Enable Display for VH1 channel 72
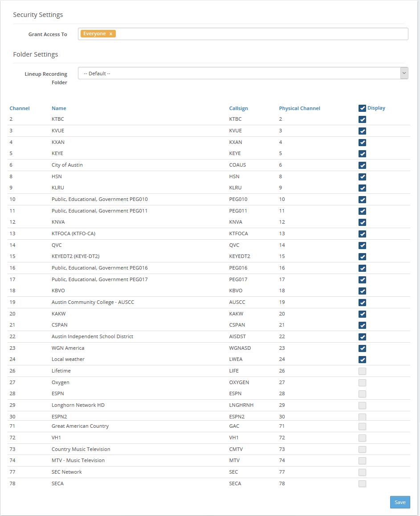This screenshot has width=420, height=516. pyautogui.click(x=362, y=438)
